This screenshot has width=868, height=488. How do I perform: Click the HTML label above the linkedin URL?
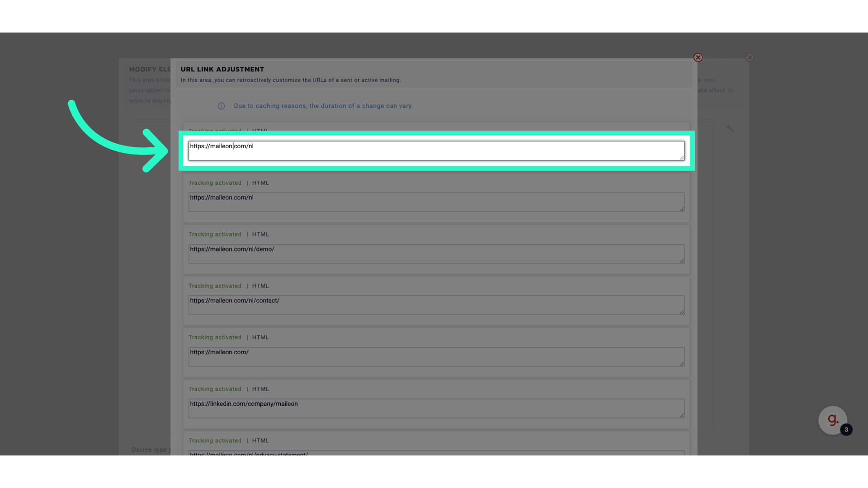(260, 389)
